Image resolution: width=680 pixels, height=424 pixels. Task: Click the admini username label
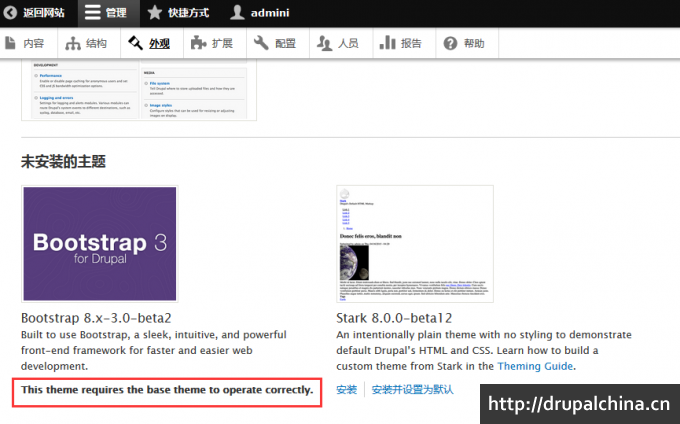click(270, 13)
